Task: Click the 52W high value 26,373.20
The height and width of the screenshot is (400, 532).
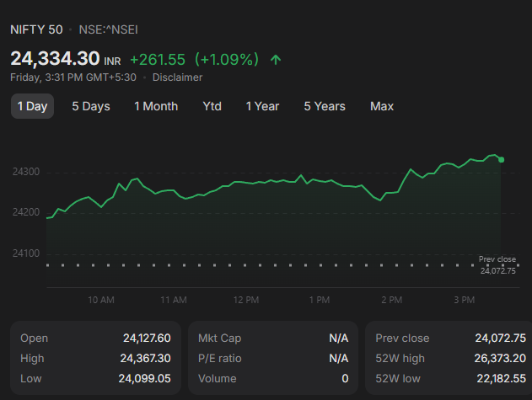Action: pos(500,358)
